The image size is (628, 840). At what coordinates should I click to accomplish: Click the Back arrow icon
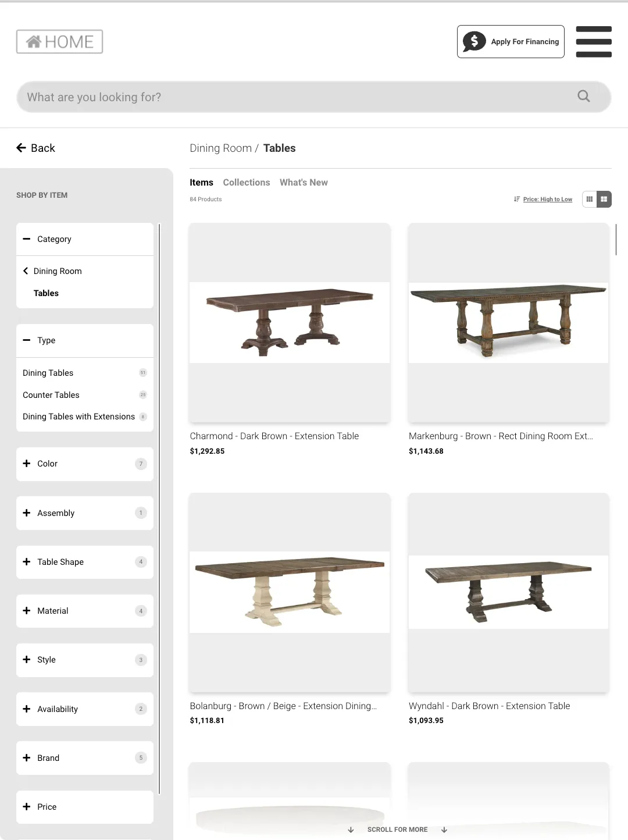pyautogui.click(x=22, y=148)
